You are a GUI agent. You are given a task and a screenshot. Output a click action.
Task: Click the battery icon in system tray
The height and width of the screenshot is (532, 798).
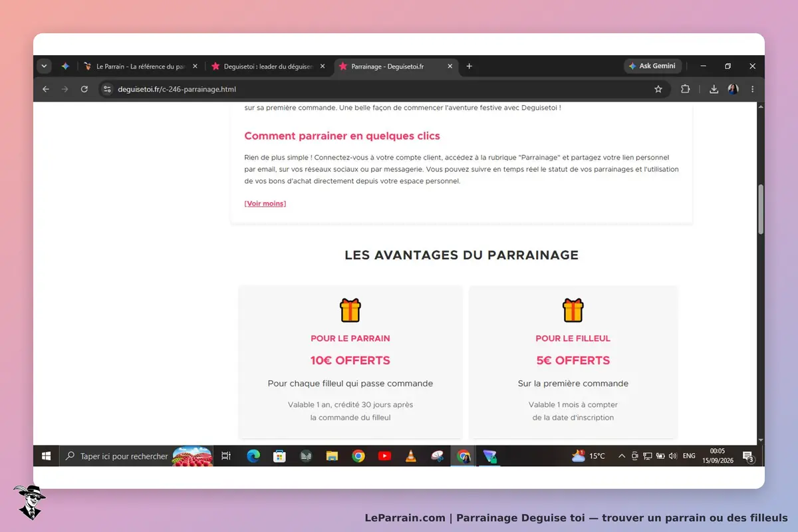click(x=660, y=456)
